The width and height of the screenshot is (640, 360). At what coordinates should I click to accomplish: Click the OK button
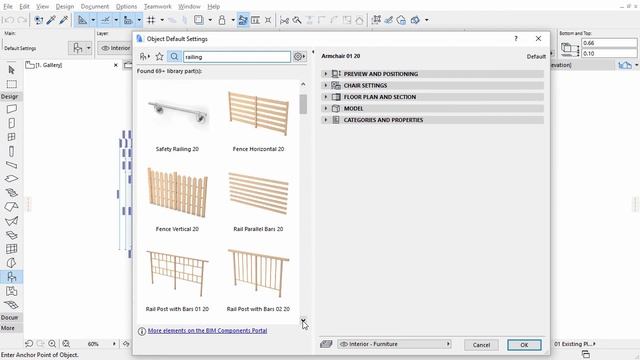click(524, 345)
